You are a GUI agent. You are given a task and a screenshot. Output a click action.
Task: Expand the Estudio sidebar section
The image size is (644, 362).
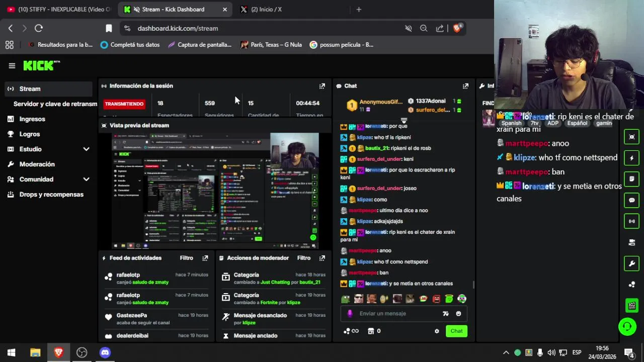pyautogui.click(x=86, y=149)
